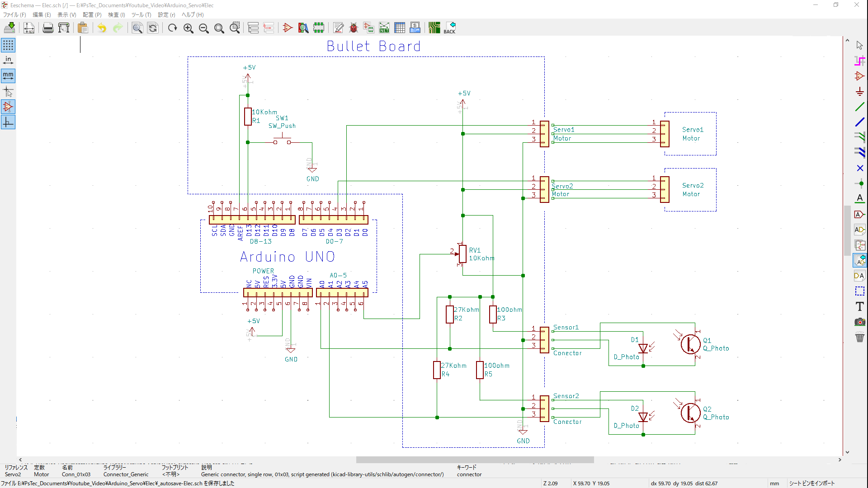Activate the Delete item trash tool
This screenshot has height=488, width=868.
859,337
